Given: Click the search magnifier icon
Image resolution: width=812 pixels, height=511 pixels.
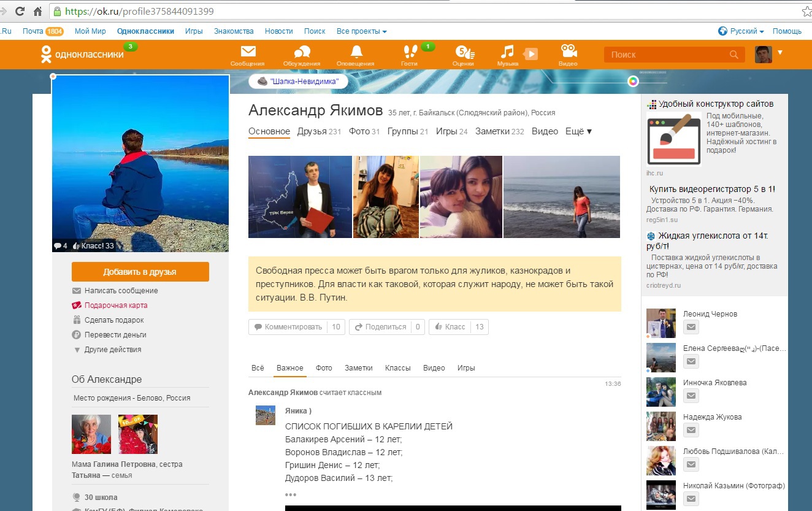Looking at the screenshot, I should coord(734,55).
